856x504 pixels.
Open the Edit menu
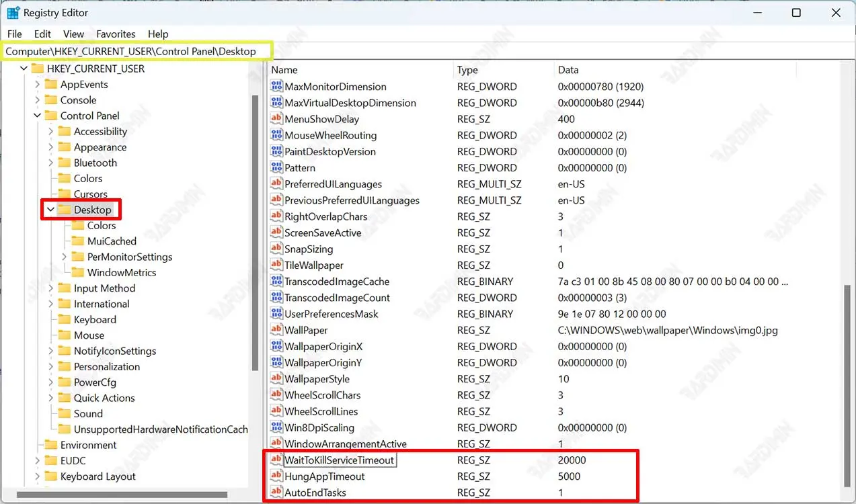pos(42,34)
